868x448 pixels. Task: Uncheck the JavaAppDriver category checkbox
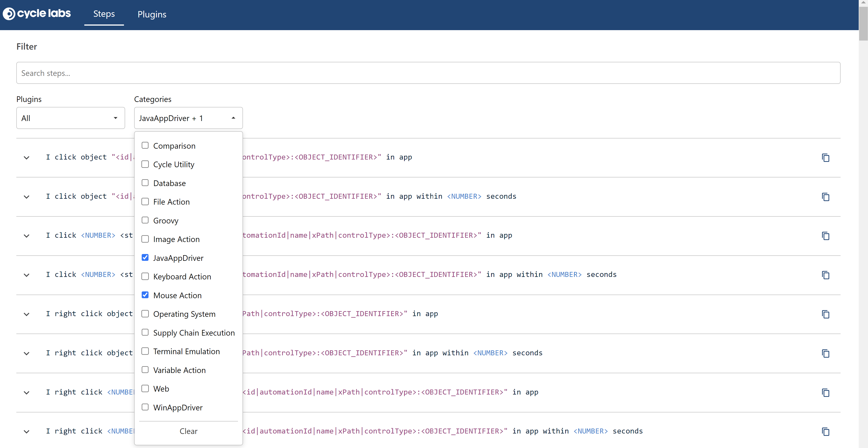pyautogui.click(x=145, y=258)
